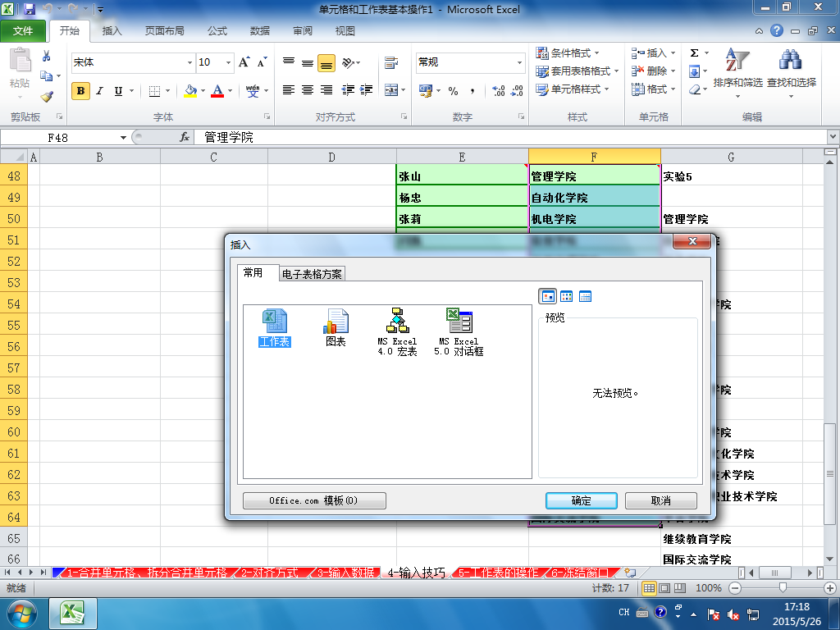Screen dimensions: 840x630
Task: Select the MS Excel 5.0 对话框 icon
Action: pyautogui.click(x=459, y=332)
